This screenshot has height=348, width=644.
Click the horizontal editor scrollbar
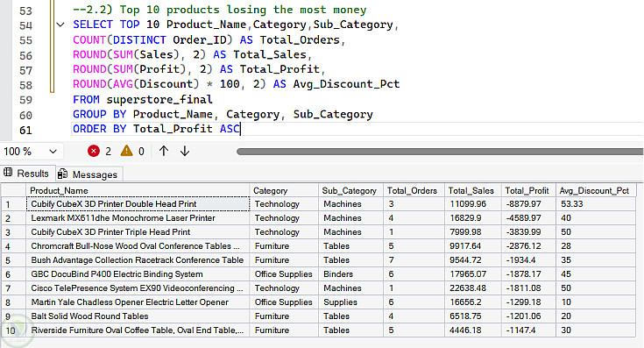[440, 152]
